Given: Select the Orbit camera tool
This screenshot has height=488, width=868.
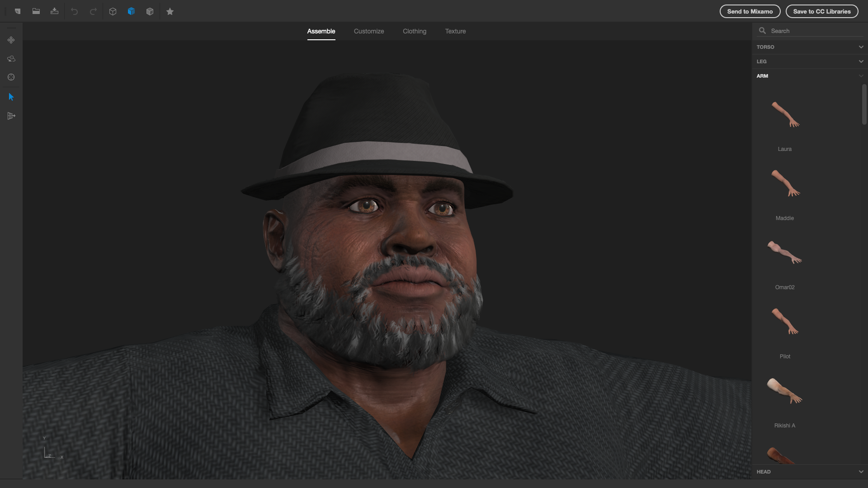Looking at the screenshot, I should [x=11, y=58].
